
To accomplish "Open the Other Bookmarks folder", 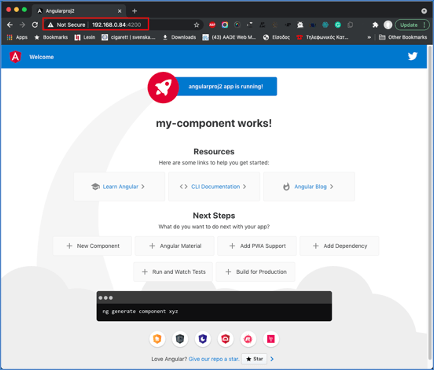I will tap(403, 37).
